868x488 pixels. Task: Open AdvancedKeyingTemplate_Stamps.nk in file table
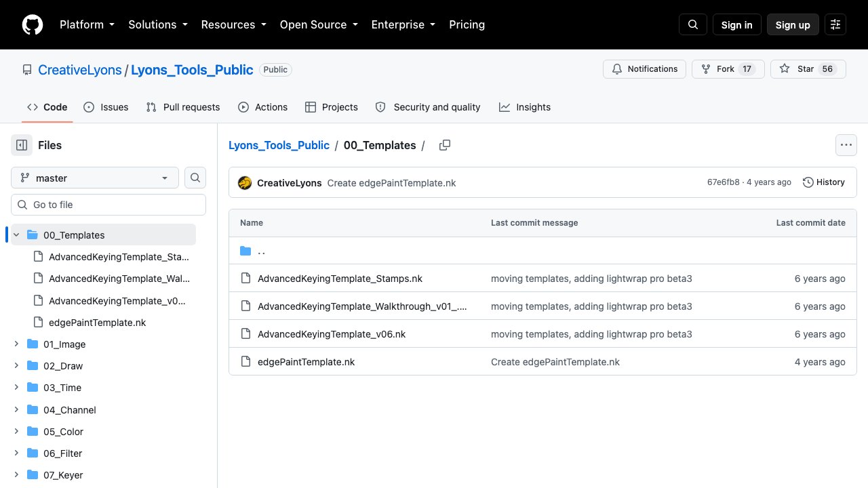point(340,279)
